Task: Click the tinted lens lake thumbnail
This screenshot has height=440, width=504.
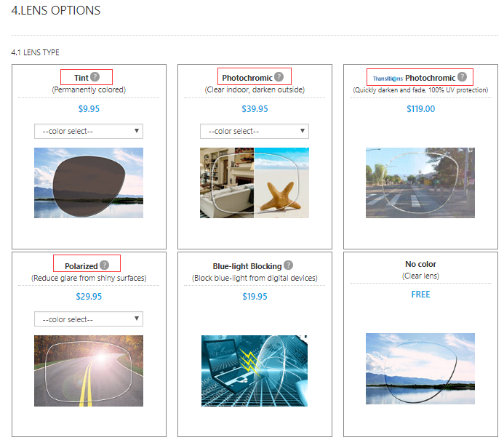Action: (x=89, y=183)
